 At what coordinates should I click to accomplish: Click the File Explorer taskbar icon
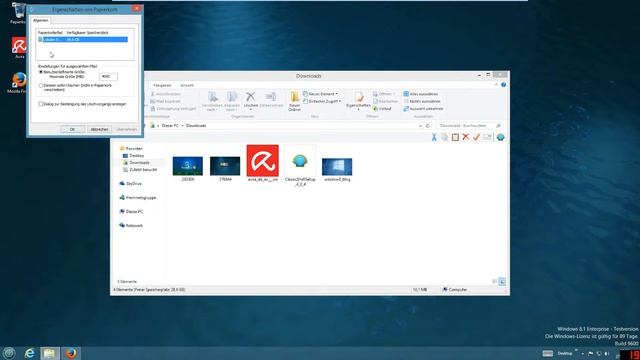(49, 353)
